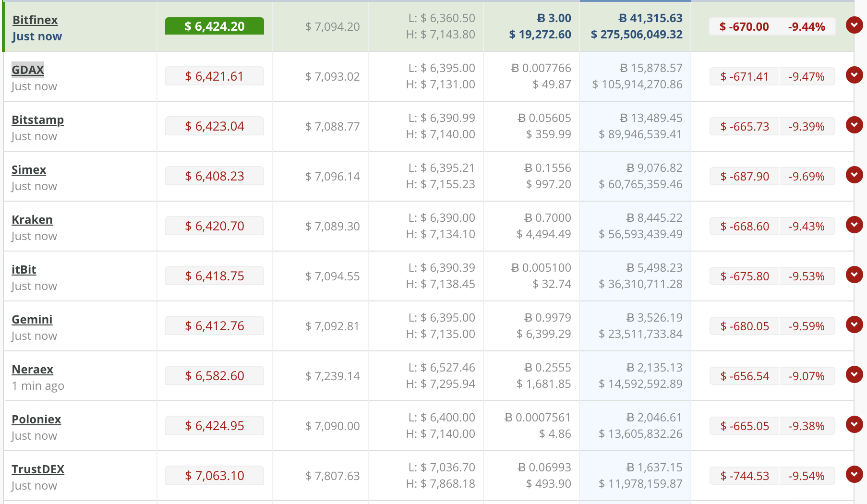This screenshot has width=867, height=504.
Task: Click Bitfinex open price $ 7,094.20
Action: coord(332,27)
